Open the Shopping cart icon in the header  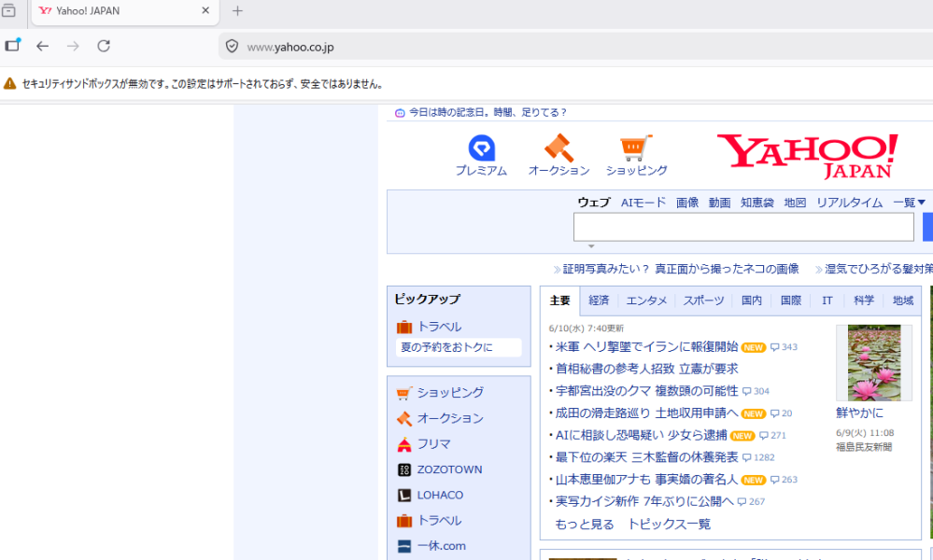pyautogui.click(x=635, y=148)
